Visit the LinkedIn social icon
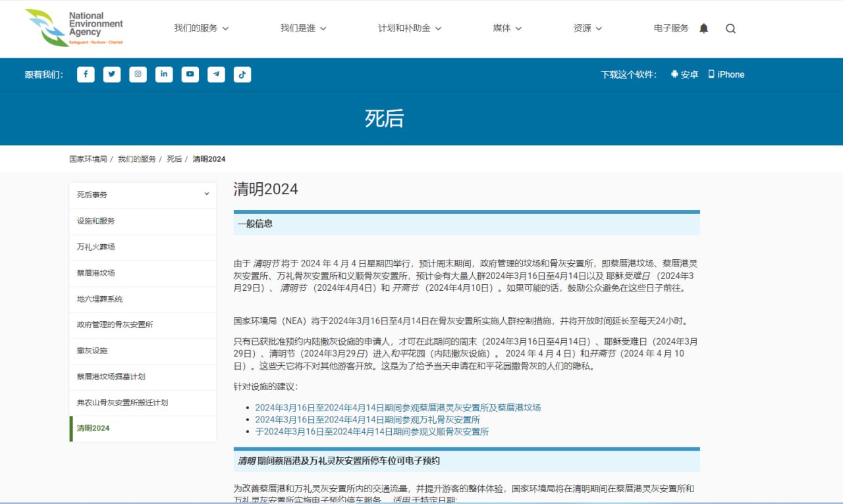This screenshot has height=504, width=843. 164,74
